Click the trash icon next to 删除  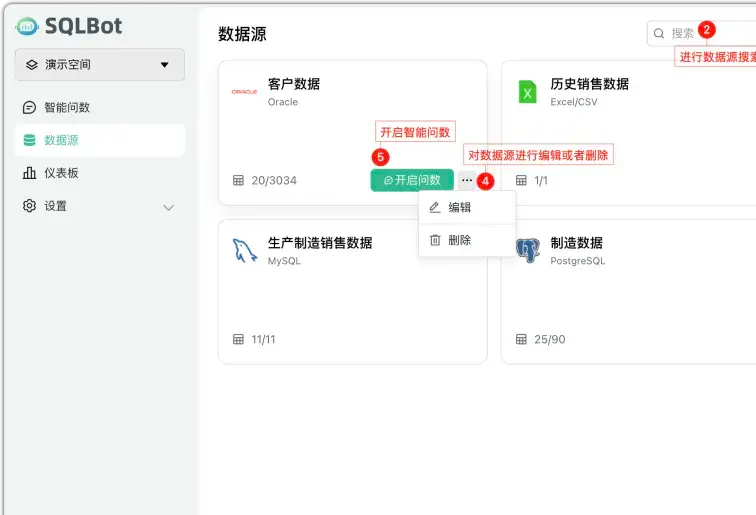click(x=435, y=240)
